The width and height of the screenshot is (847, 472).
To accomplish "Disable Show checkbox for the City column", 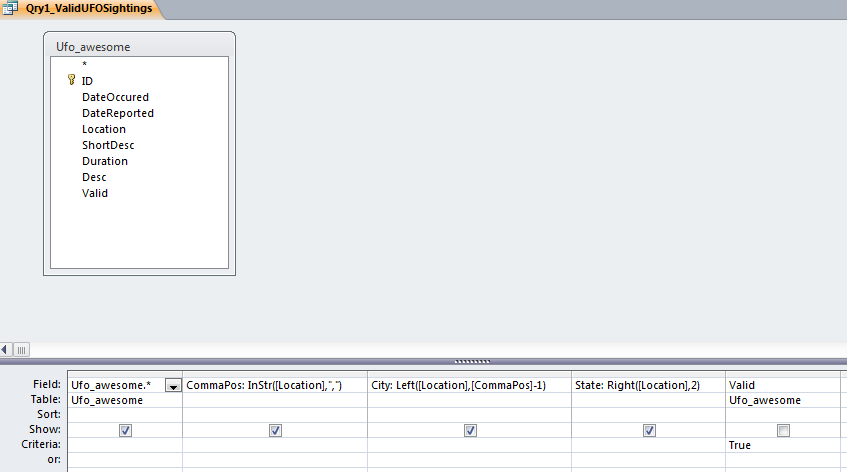I will coord(470,430).
